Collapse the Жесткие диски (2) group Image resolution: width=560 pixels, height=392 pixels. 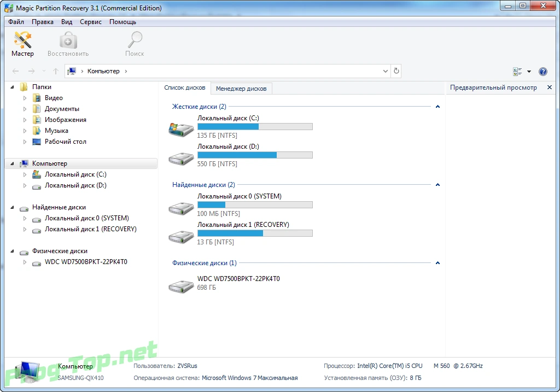[x=437, y=107]
